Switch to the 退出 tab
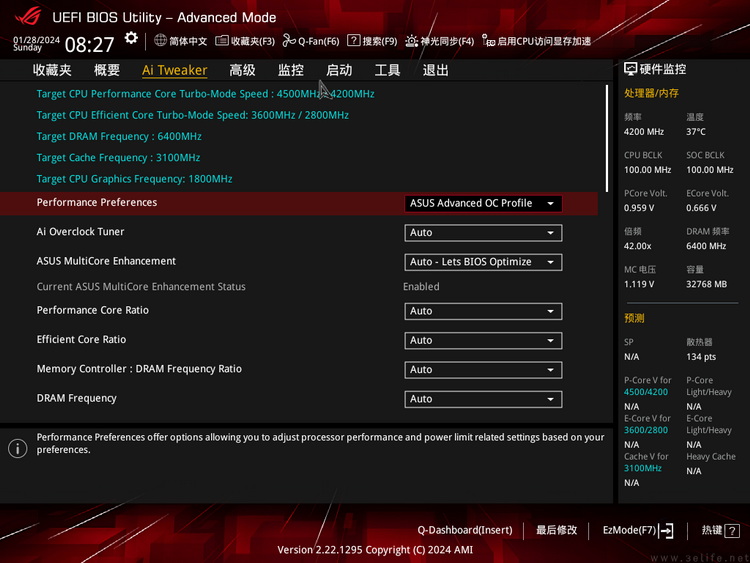The image size is (750, 563). (436, 70)
